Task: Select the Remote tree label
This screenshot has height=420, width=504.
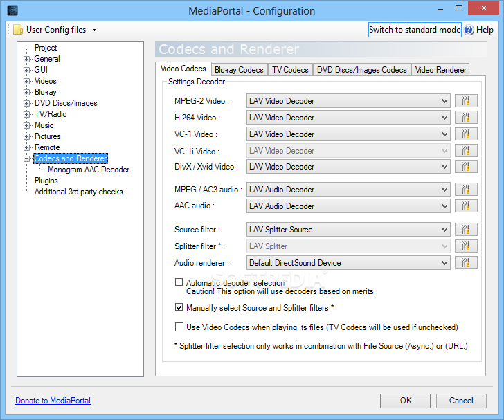Action: pos(47,147)
